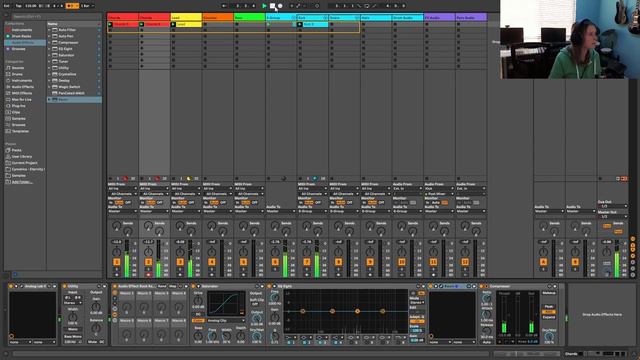Expand the Compressor folder in browser
Image resolution: width=640 pixels, height=360 pixels.
pyautogui.click(x=49, y=42)
